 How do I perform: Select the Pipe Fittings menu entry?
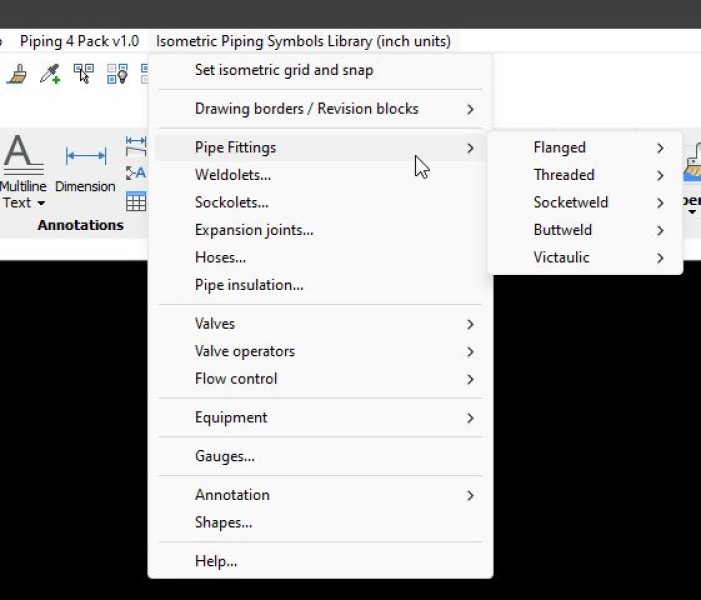320,148
